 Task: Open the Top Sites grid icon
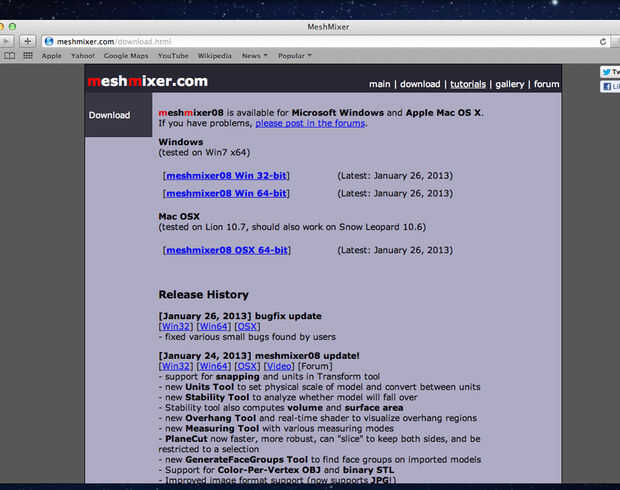[x=28, y=56]
